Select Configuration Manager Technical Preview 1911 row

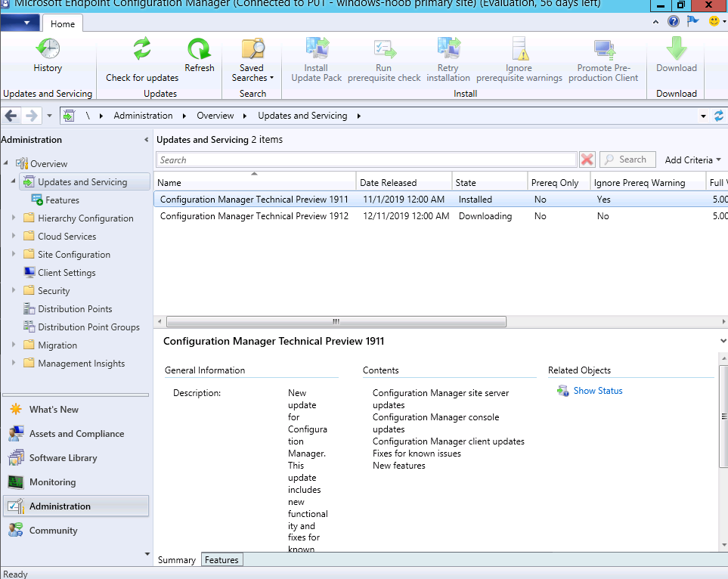point(441,200)
